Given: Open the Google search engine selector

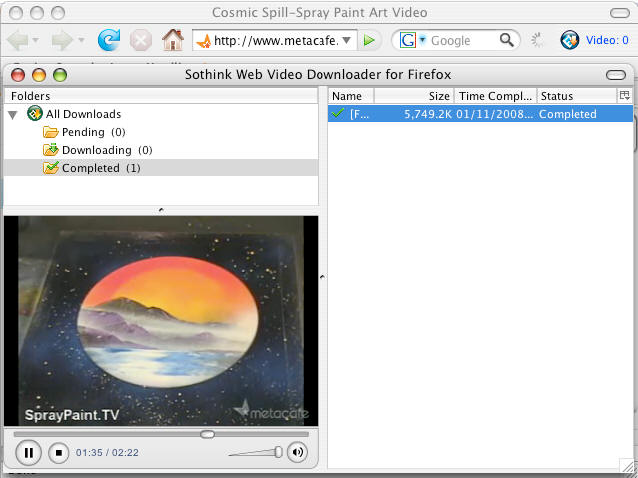Looking at the screenshot, I should [412, 40].
